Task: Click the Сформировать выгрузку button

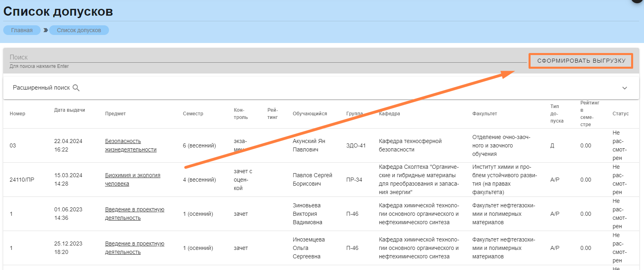Action: click(581, 61)
